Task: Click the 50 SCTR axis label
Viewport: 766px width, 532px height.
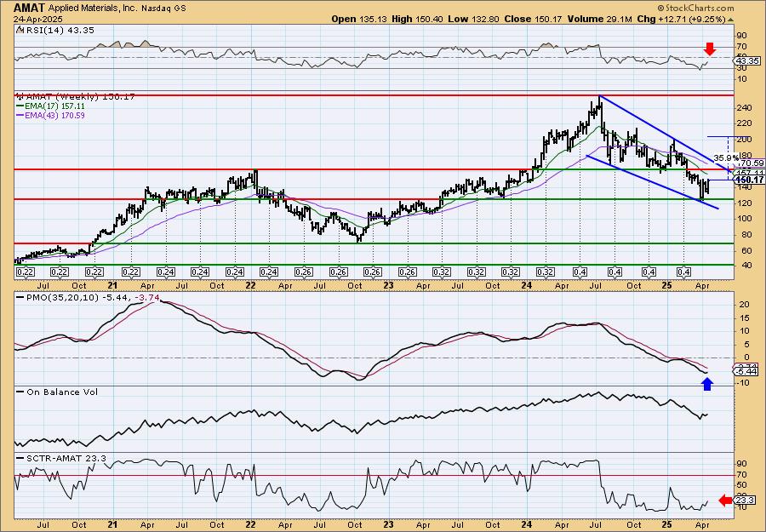Action: [x=741, y=485]
